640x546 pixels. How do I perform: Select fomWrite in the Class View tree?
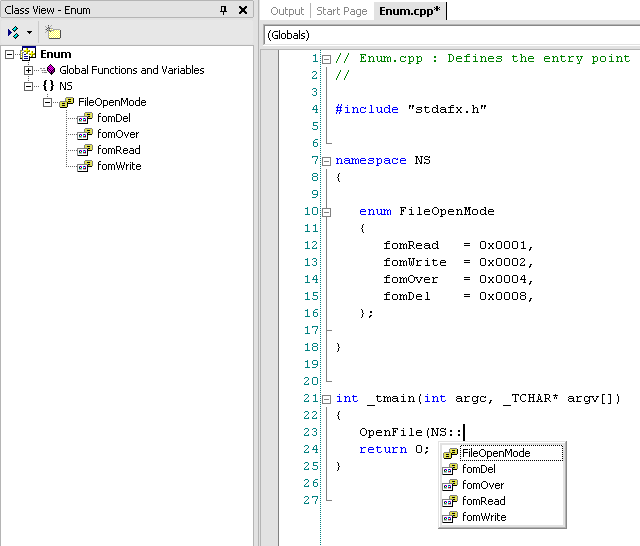(x=118, y=166)
